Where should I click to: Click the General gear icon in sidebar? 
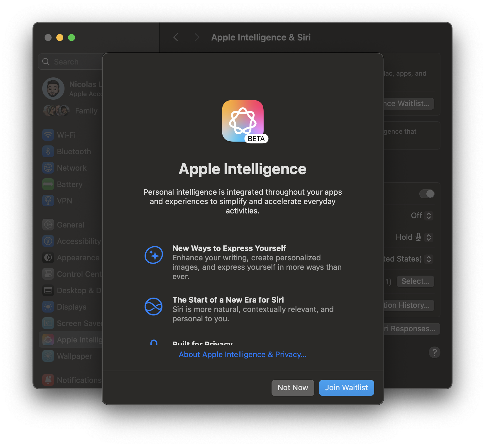click(48, 225)
